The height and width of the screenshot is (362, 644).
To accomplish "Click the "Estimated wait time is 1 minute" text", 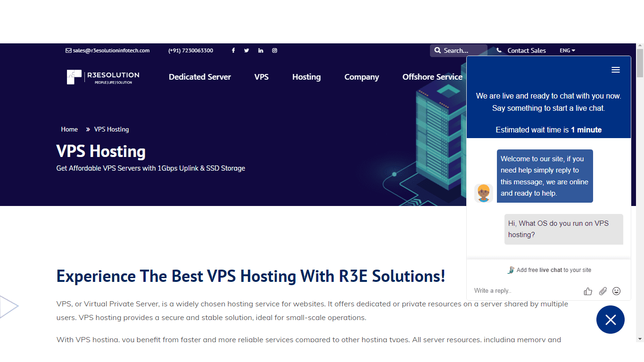I will coord(549,130).
